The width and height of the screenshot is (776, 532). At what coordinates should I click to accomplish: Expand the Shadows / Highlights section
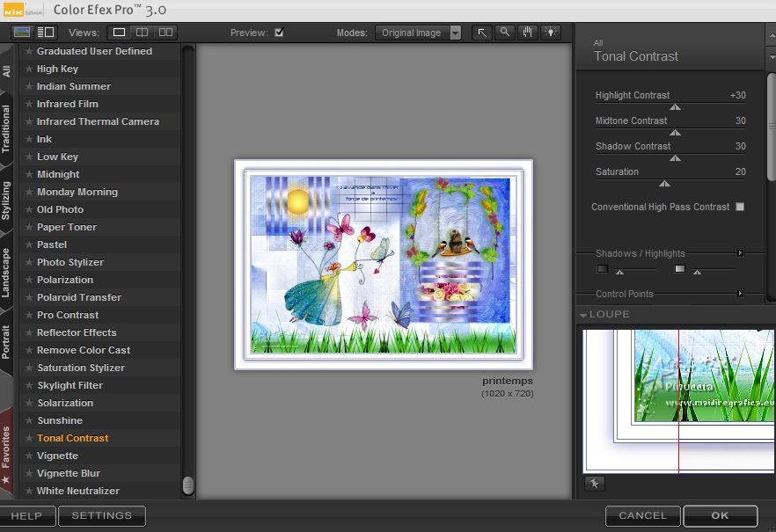[x=741, y=253]
